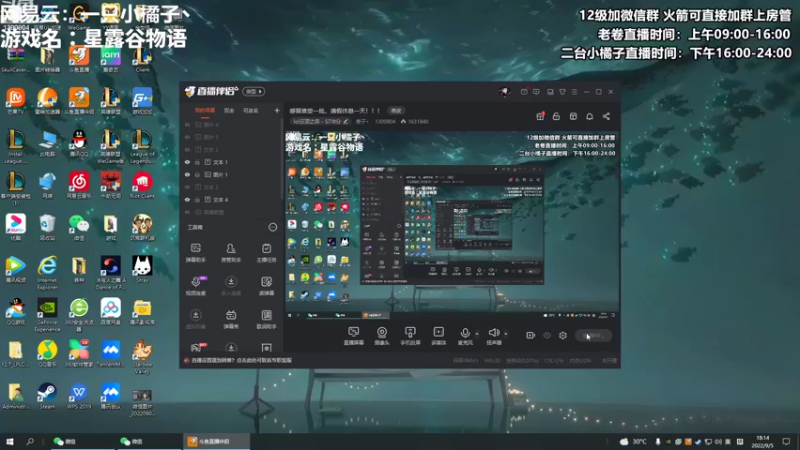Add a 多媒体 media source
Image resolution: width=800 pixels, height=450 pixels.
tap(439, 336)
